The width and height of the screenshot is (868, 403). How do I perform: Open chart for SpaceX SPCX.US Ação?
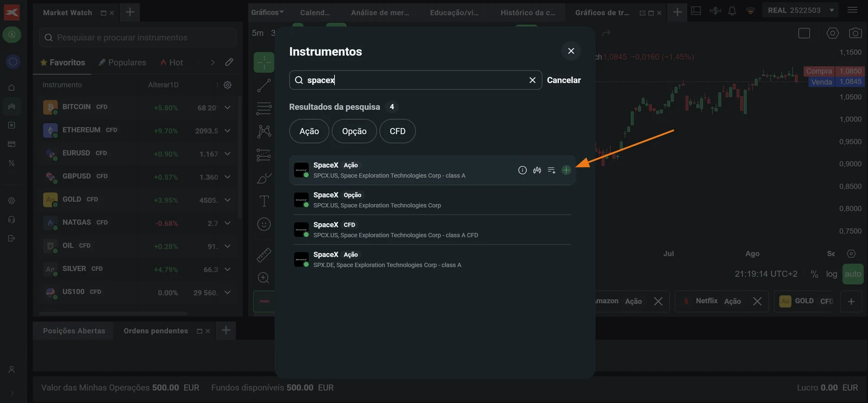tap(537, 170)
